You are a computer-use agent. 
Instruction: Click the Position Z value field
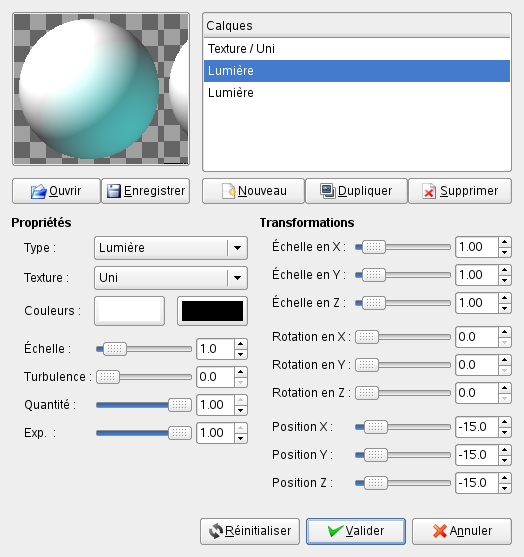[x=477, y=483]
